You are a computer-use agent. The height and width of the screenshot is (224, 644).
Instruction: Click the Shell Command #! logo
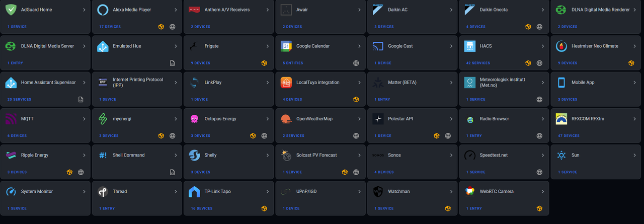(103, 155)
